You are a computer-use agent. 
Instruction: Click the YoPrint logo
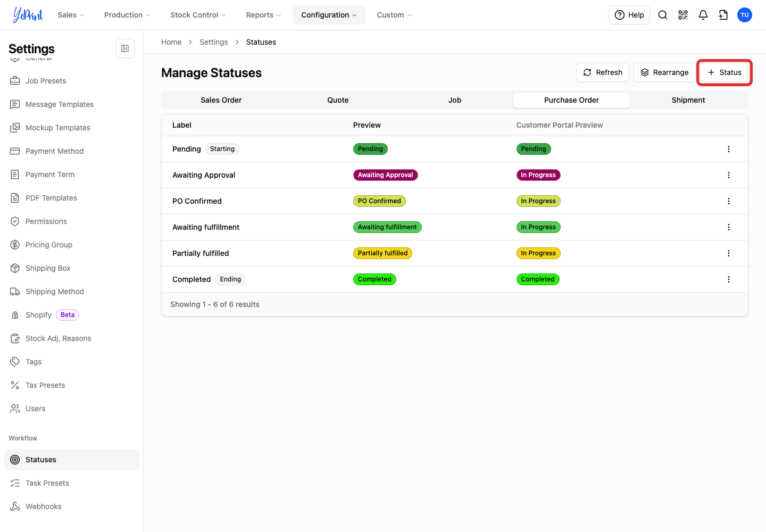[x=28, y=15]
